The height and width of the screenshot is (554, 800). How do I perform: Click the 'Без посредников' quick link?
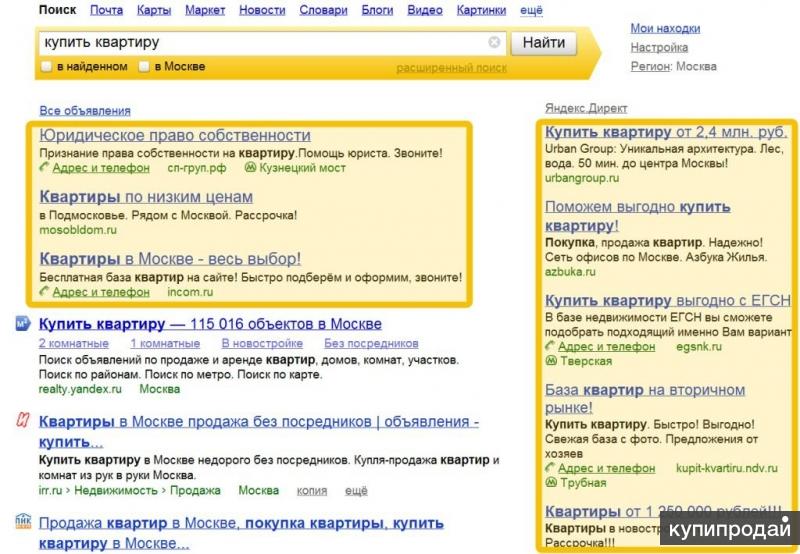click(x=371, y=343)
